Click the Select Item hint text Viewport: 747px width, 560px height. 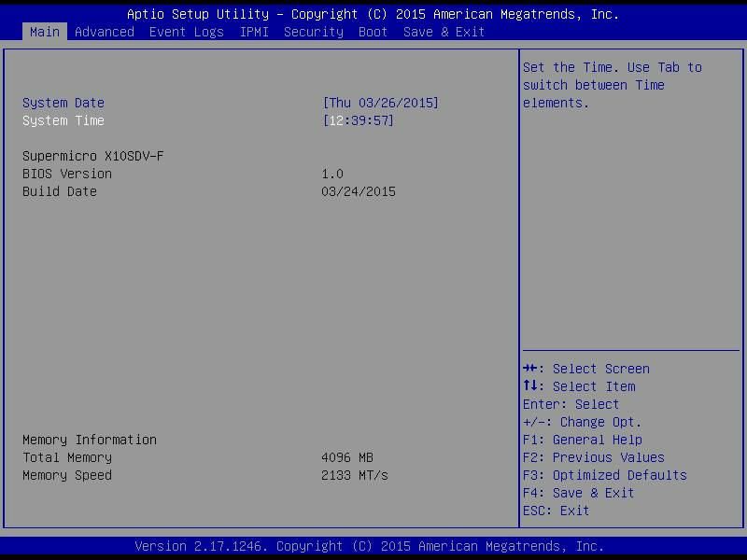pos(594,386)
